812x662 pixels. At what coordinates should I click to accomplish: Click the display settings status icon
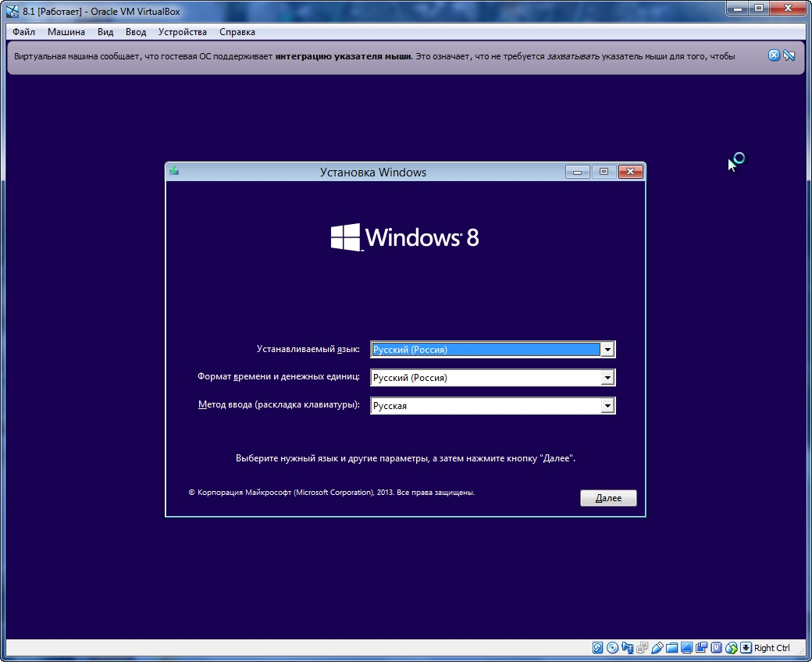coord(686,647)
